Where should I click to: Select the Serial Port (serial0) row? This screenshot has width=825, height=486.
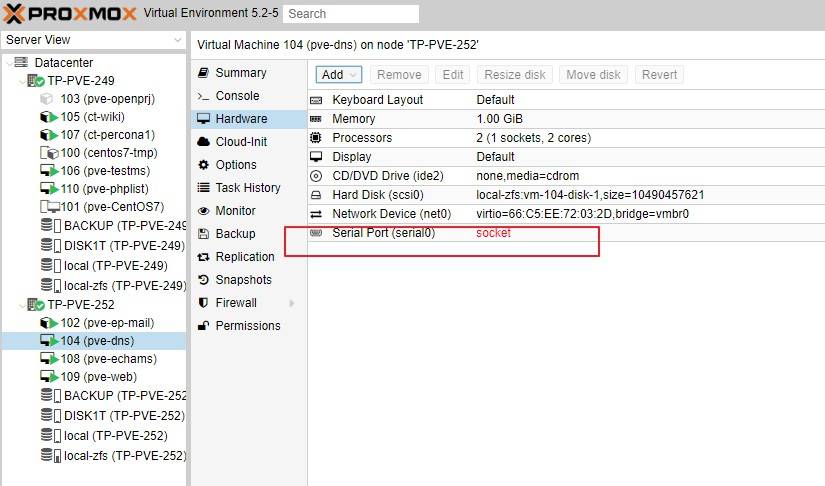tap(566, 233)
